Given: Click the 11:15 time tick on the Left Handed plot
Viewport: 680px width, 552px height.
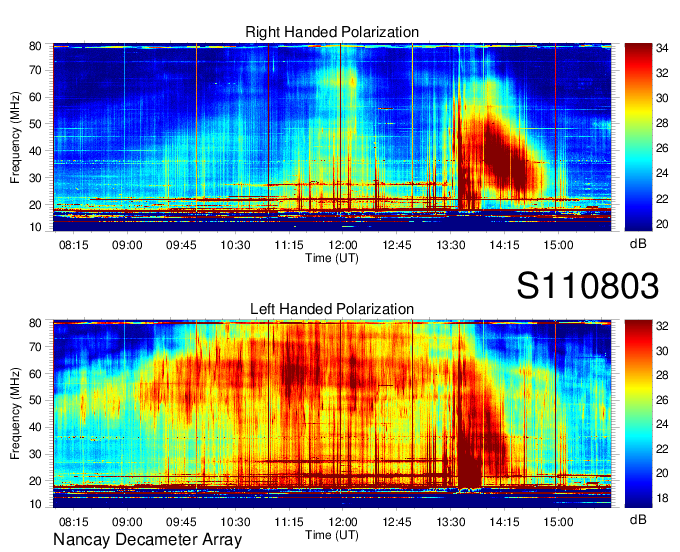Looking at the screenshot, I should coord(289,522).
